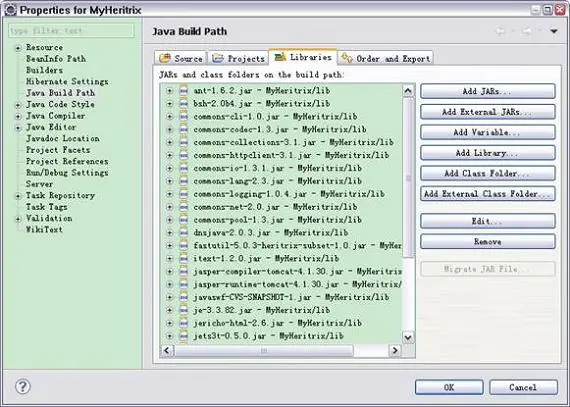Screen dimensions: 570x407
Task: Select Hibernate Settings in tree
Action: [67, 82]
